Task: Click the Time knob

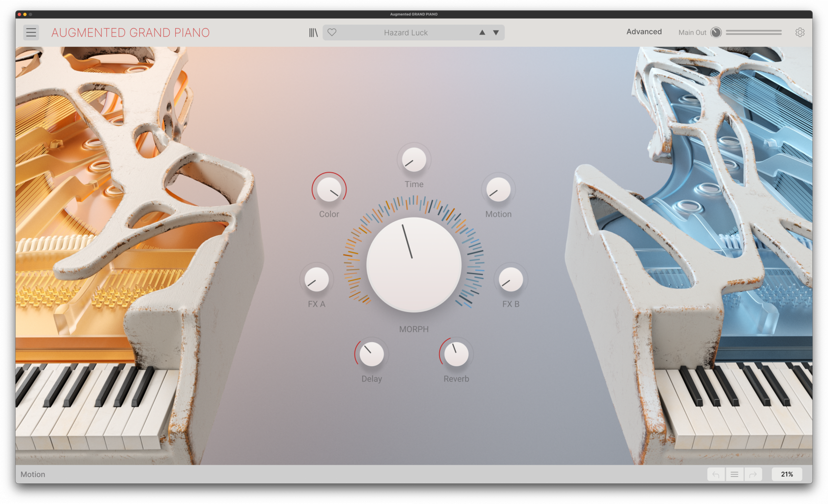Action: (414, 159)
